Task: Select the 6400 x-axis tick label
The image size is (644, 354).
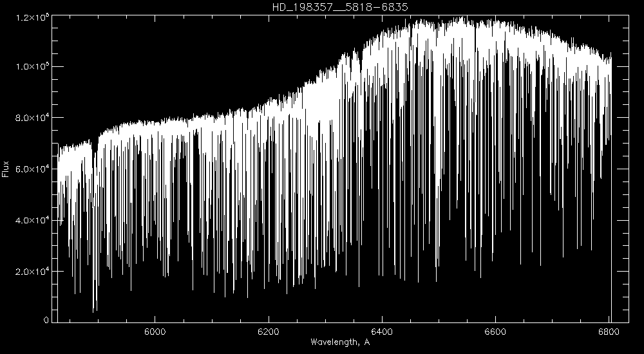Action: [x=382, y=332]
